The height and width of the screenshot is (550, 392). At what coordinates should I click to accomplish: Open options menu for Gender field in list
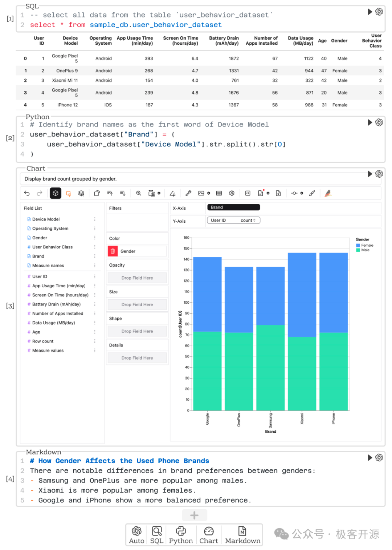(95, 238)
